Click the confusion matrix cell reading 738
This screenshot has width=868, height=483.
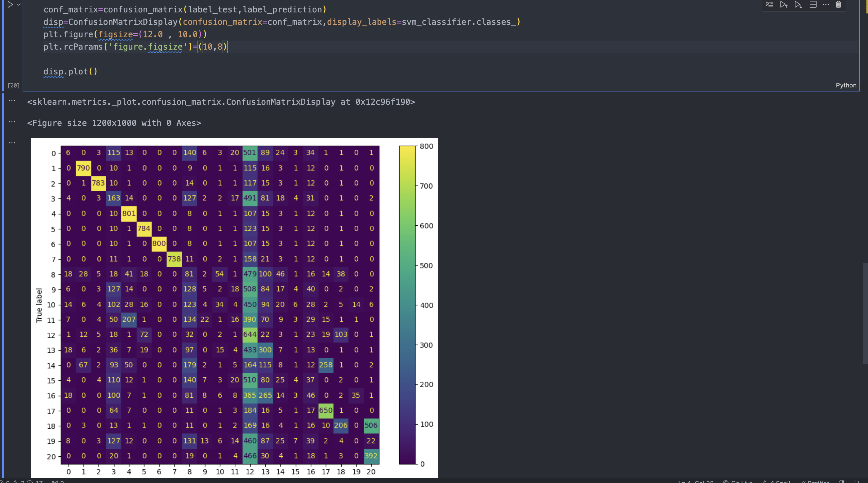pyautogui.click(x=174, y=259)
